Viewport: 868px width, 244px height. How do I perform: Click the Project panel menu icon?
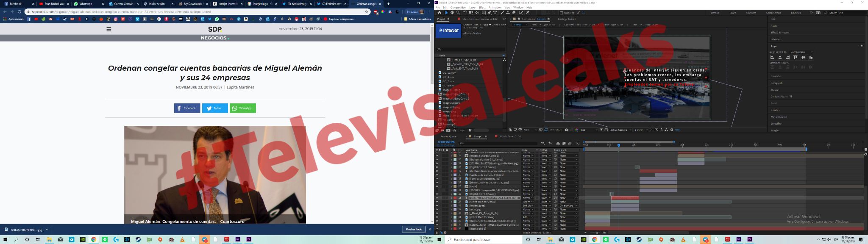pyautogui.click(x=448, y=19)
